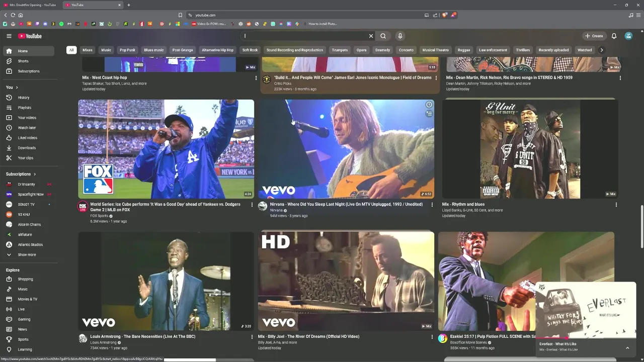Click the magnifier search button

tap(383, 36)
